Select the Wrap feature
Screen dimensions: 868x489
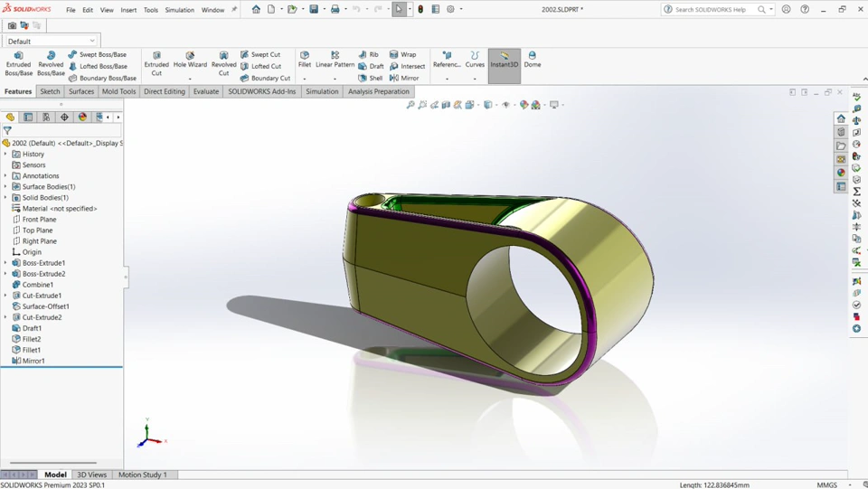(402, 54)
